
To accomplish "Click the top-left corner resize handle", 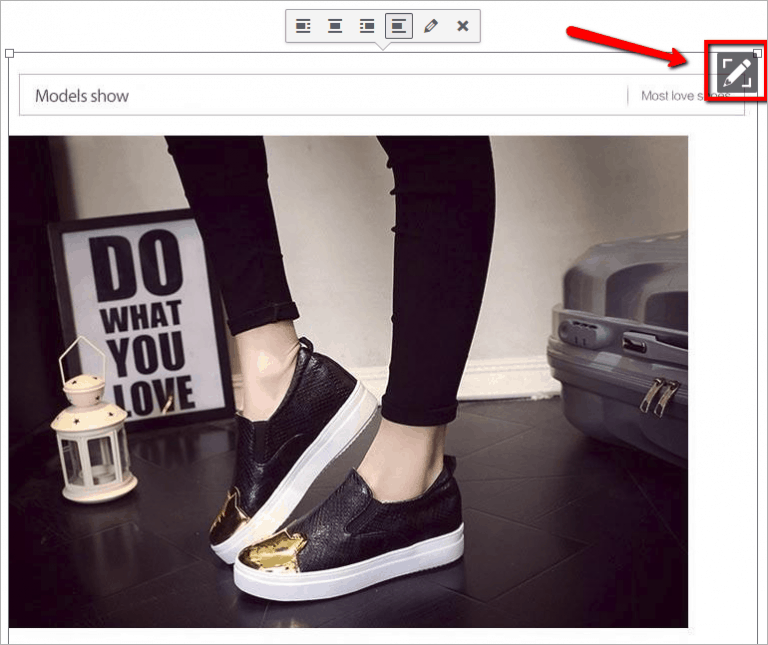I will pyautogui.click(x=9, y=53).
